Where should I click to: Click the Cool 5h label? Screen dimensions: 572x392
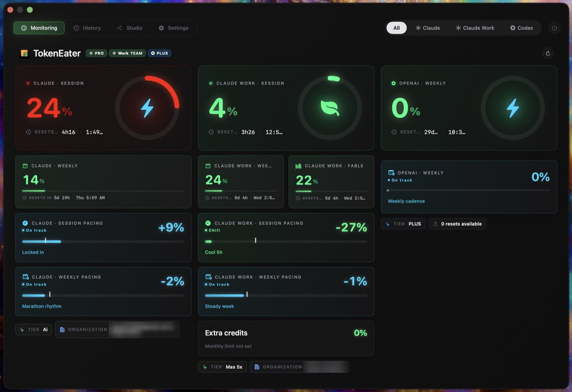214,252
